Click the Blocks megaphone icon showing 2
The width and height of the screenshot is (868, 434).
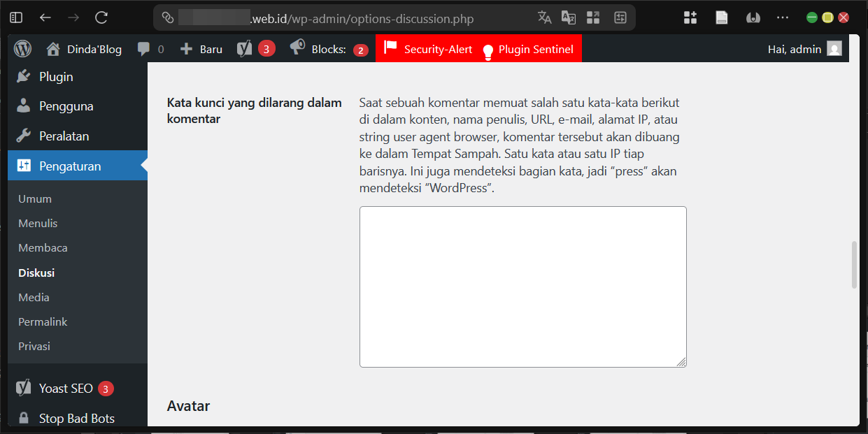click(x=297, y=48)
